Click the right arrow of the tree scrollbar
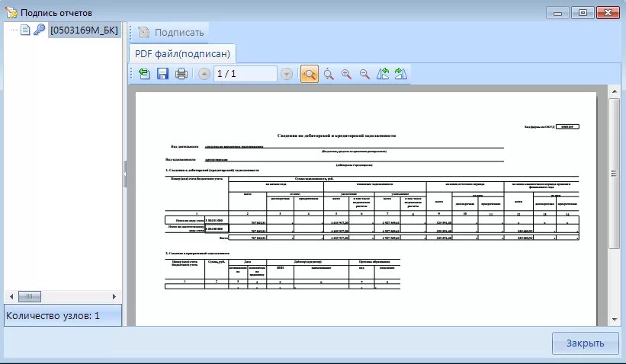This screenshot has width=626, height=364. (x=114, y=297)
